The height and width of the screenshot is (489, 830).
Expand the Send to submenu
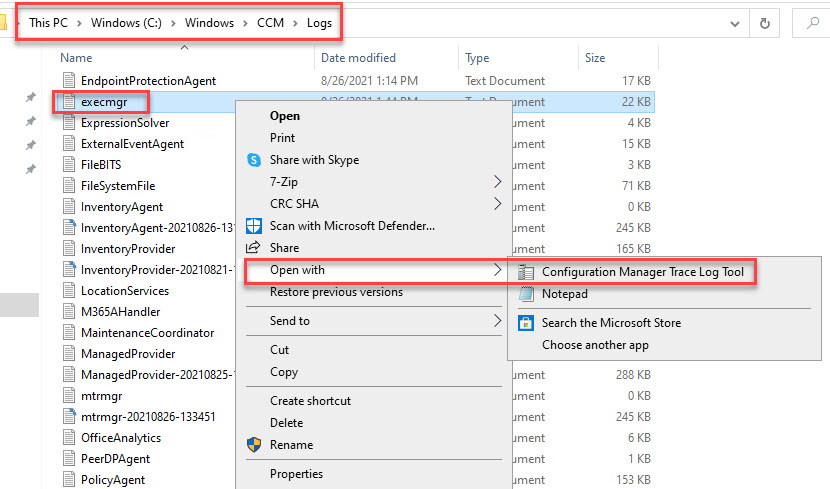(498, 321)
